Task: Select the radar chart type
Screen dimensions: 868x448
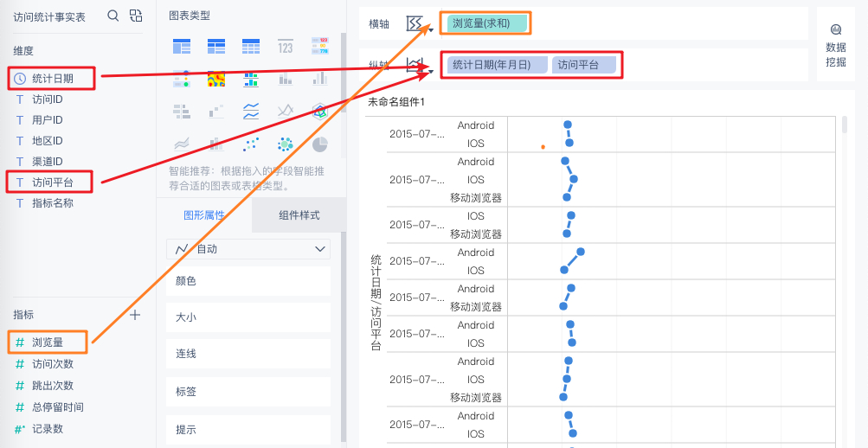Action: (320, 112)
